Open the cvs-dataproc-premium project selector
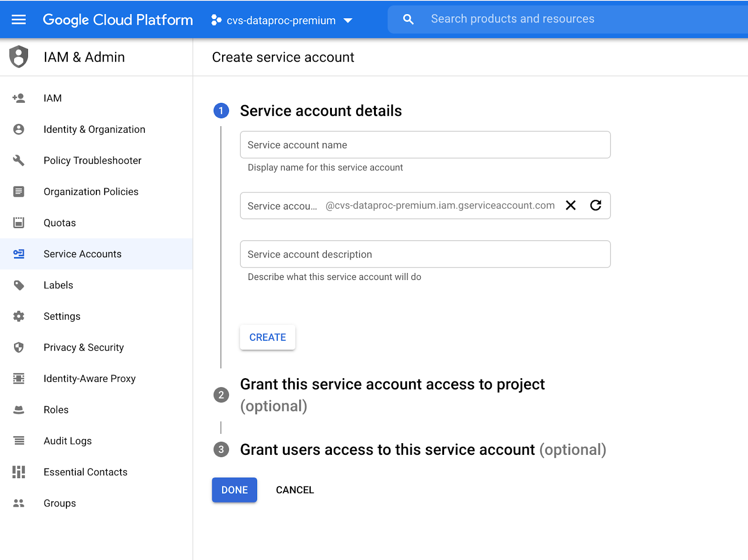 coord(281,20)
